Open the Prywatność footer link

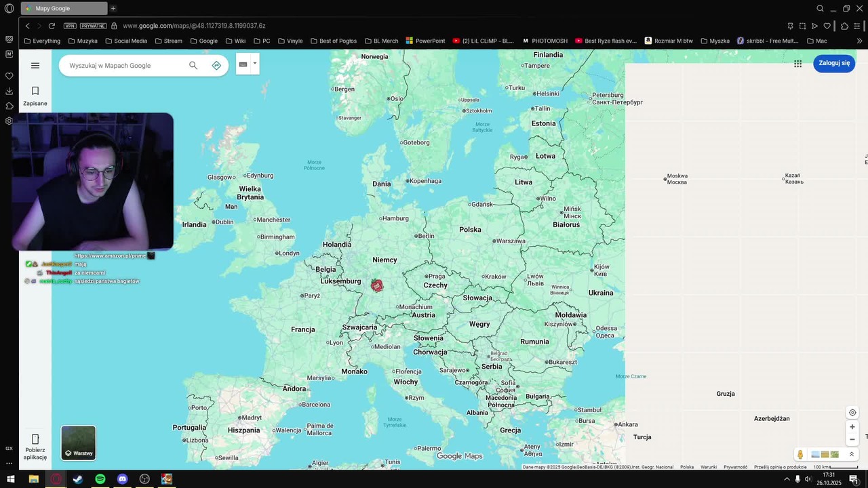[735, 467]
